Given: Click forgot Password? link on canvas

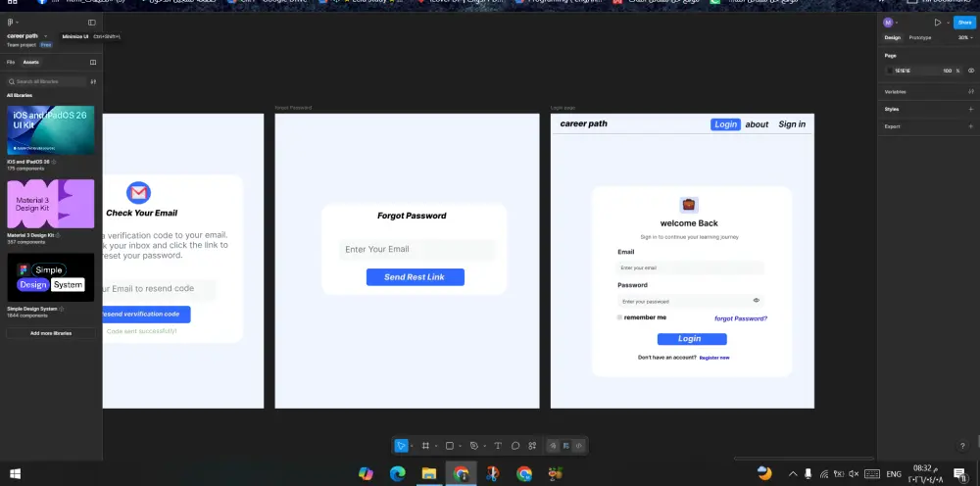Looking at the screenshot, I should coord(741,318).
